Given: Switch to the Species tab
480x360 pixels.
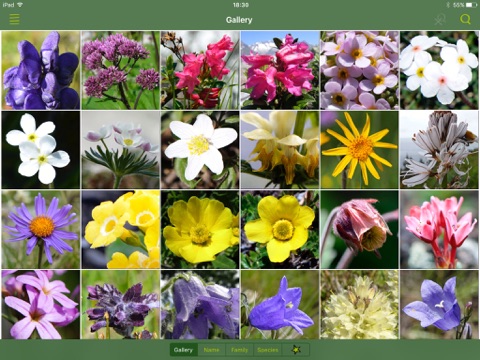Looking at the screenshot, I should pos(268,350).
